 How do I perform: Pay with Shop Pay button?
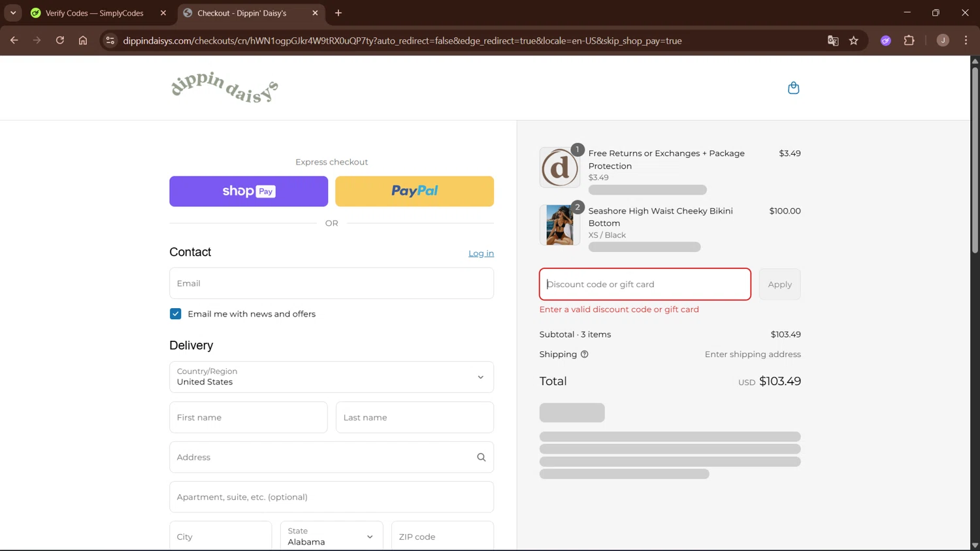pos(248,191)
